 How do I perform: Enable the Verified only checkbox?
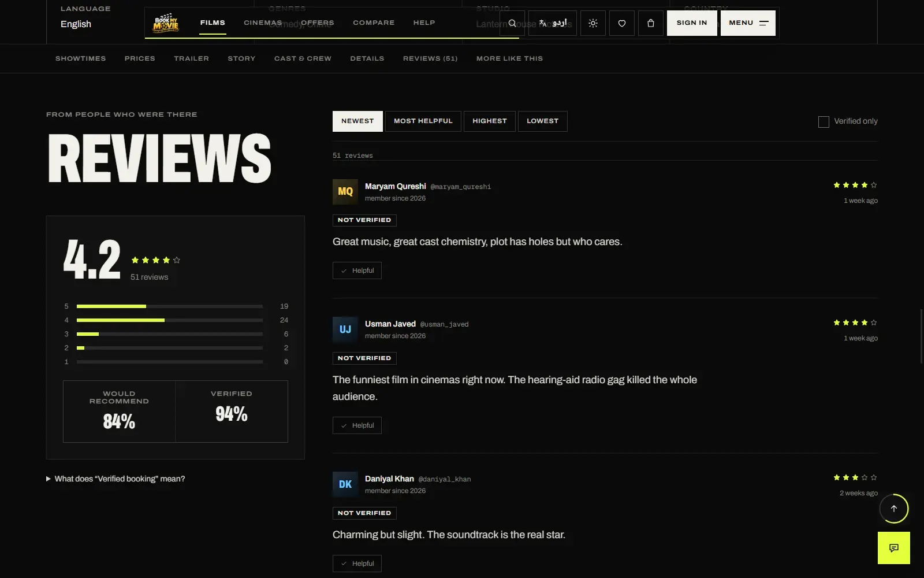click(824, 121)
